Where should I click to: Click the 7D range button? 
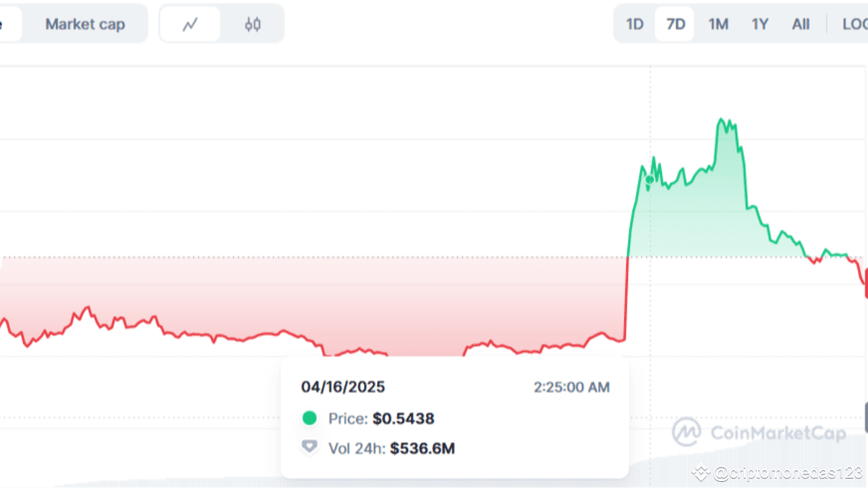tap(674, 24)
